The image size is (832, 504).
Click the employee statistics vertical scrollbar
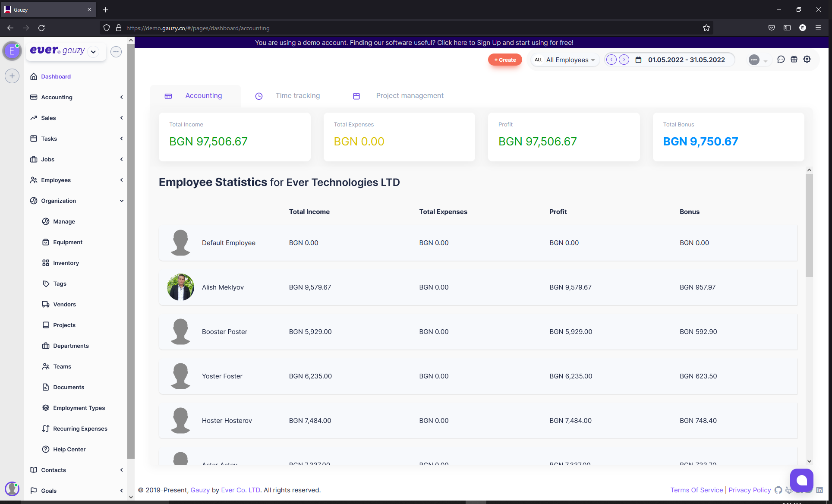[x=809, y=224]
